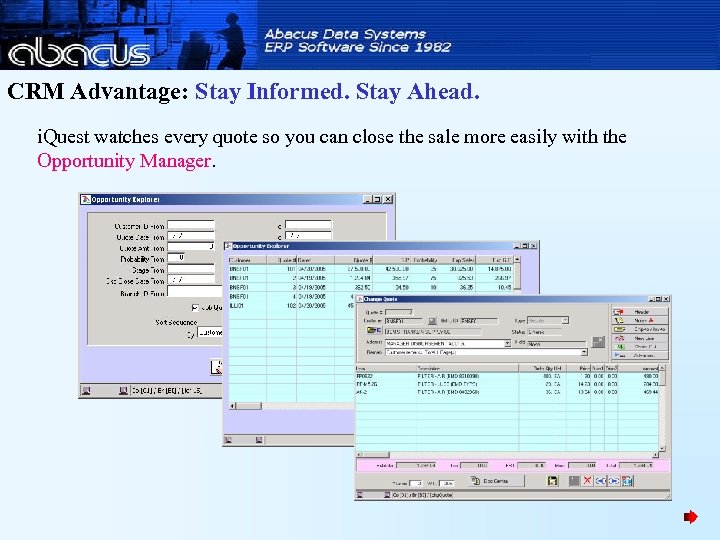The height and width of the screenshot is (540, 720).
Task: Select the ILL01 row with quote 102
Action: coord(292,305)
